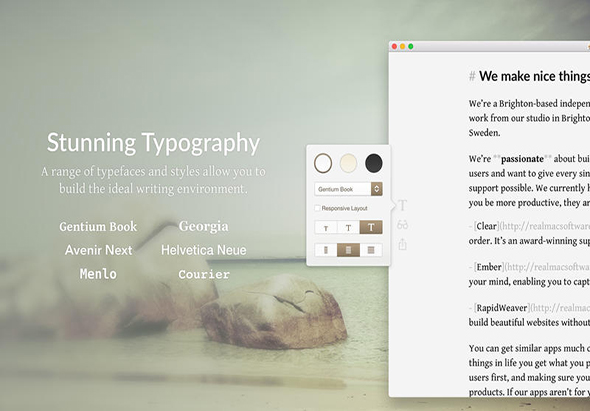Click the bold word "passionate"
Viewport: 590px width, 411px height.
(x=522, y=159)
